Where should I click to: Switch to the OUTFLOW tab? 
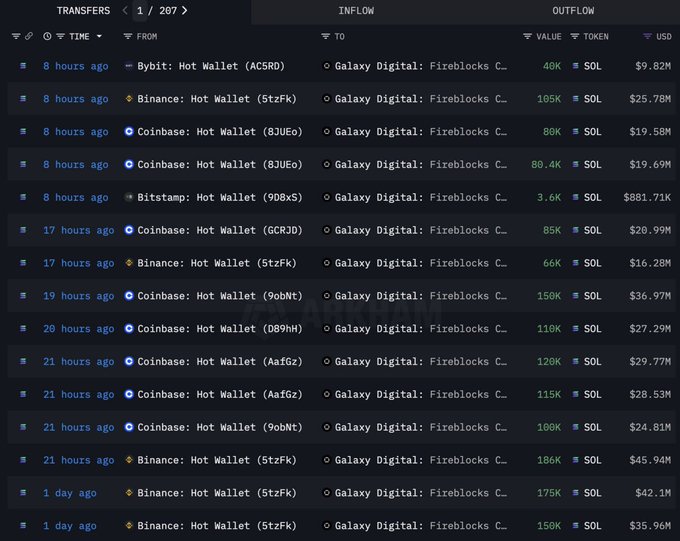coord(573,11)
